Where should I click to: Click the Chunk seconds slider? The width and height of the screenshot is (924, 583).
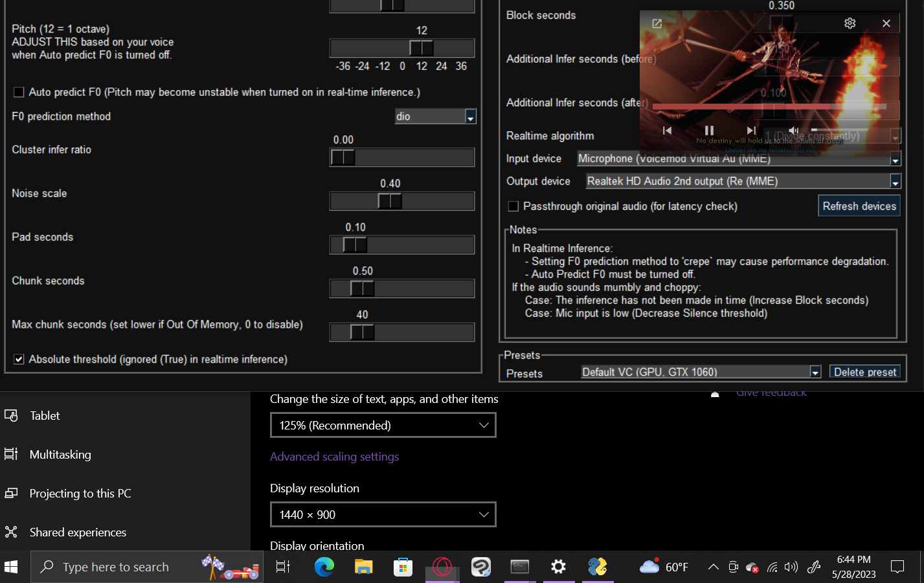(402, 289)
